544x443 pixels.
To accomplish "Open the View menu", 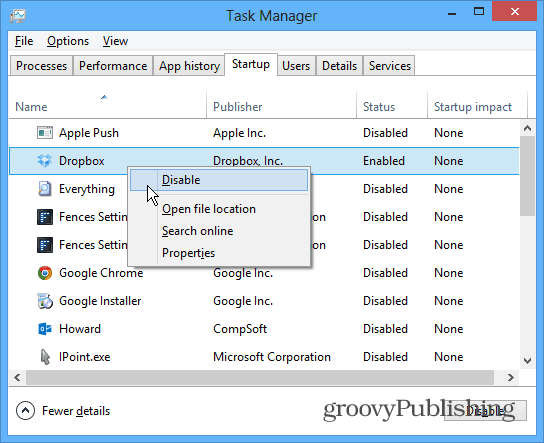I will pyautogui.click(x=115, y=41).
